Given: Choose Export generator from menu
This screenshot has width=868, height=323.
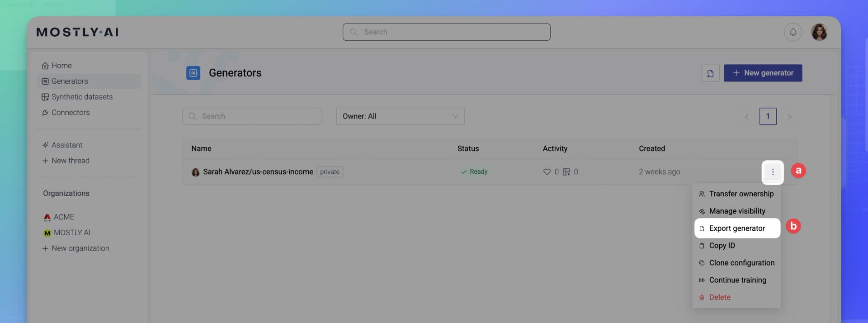Looking at the screenshot, I should 737,228.
